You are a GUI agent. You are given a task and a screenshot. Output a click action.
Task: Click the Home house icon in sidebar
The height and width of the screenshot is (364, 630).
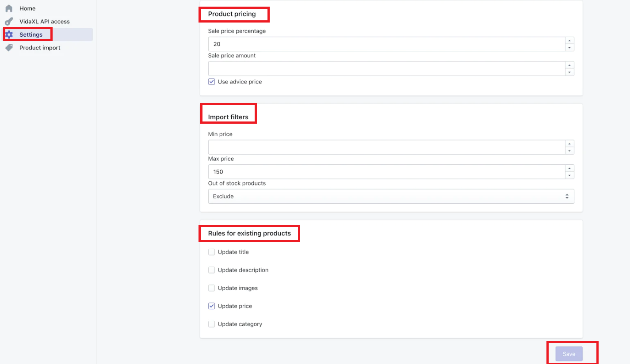point(9,8)
